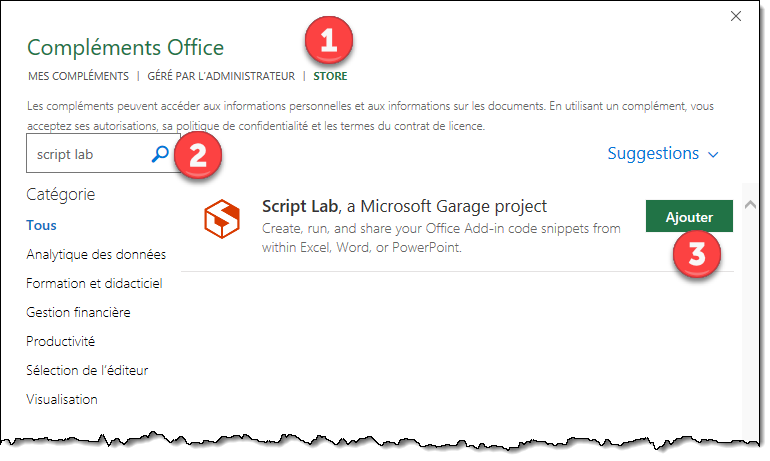Click the search magnifier icon
The width and height of the screenshot is (770, 461).
[x=160, y=154]
